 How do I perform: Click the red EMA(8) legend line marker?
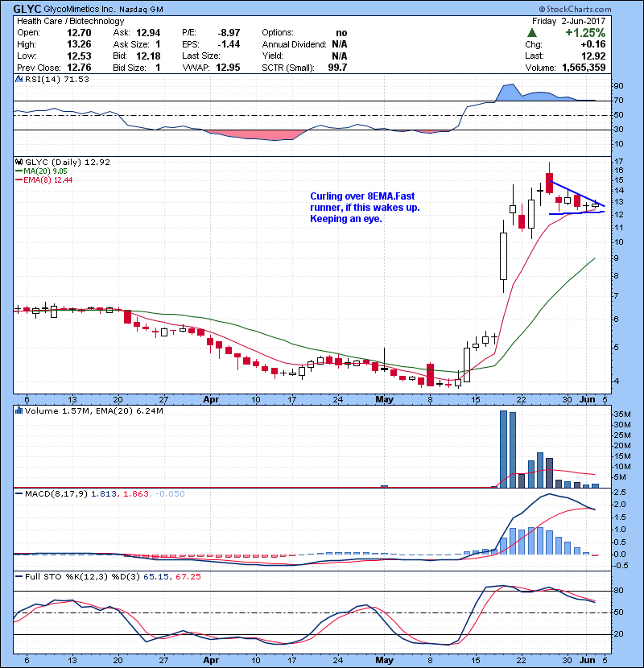click(x=19, y=179)
